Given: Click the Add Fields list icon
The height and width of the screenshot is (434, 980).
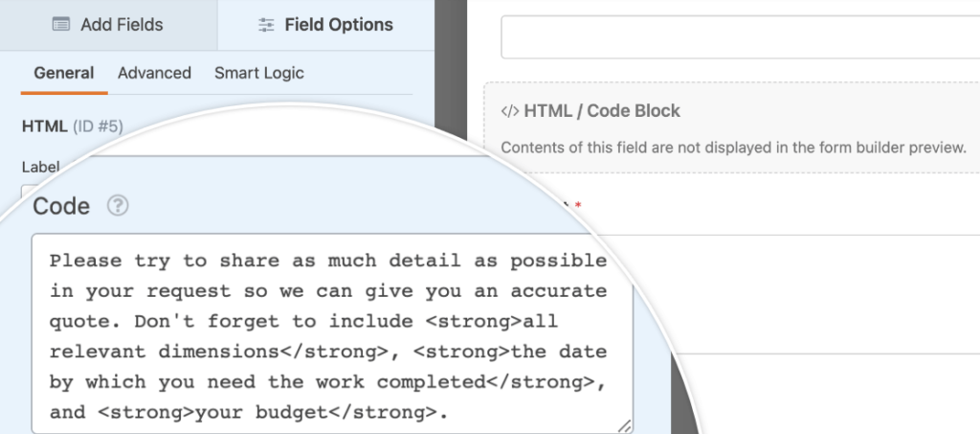Looking at the screenshot, I should (61, 25).
